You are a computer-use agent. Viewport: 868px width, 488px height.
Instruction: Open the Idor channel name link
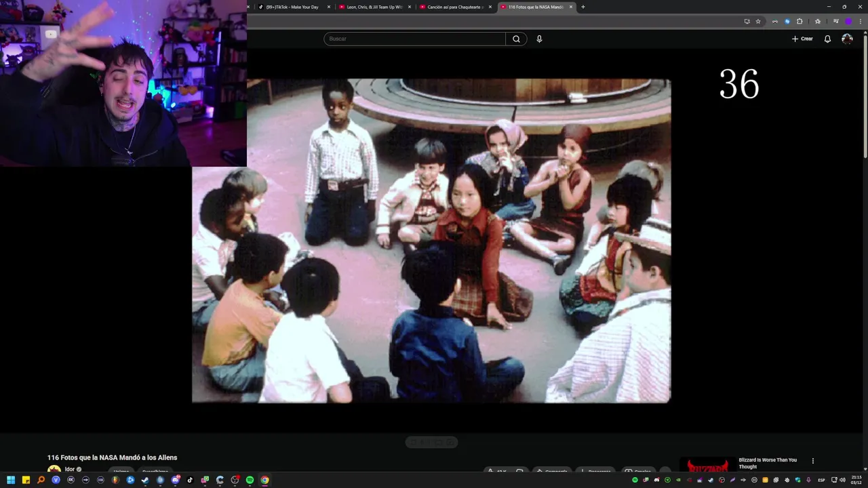[x=69, y=469]
